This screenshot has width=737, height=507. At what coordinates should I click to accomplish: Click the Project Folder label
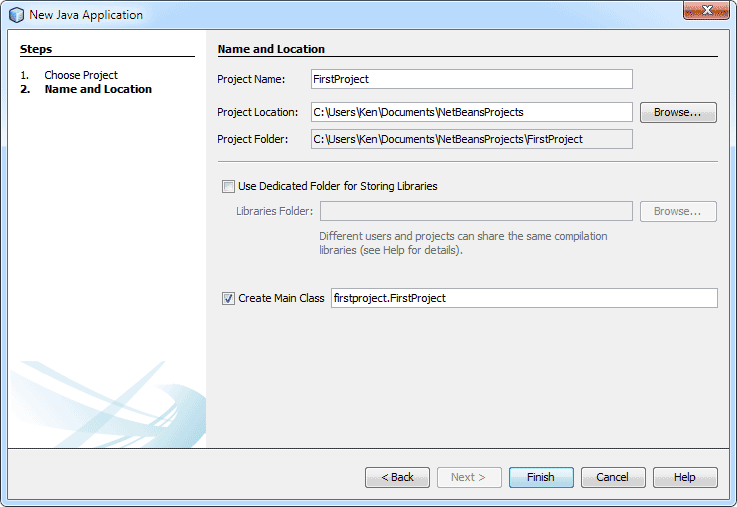pyautogui.click(x=252, y=140)
